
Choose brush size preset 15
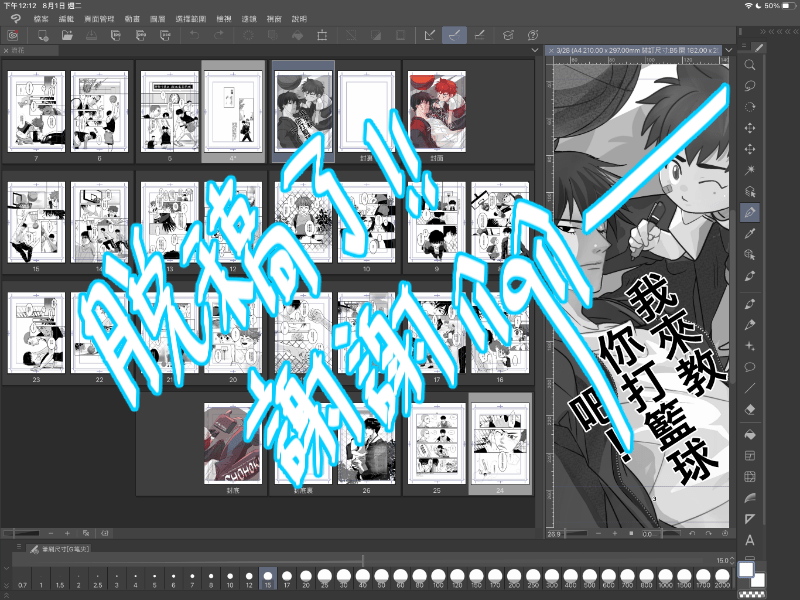pyautogui.click(x=268, y=579)
